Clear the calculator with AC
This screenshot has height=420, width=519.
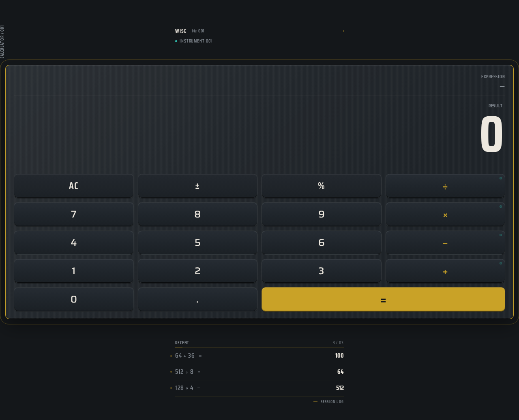[x=74, y=186]
